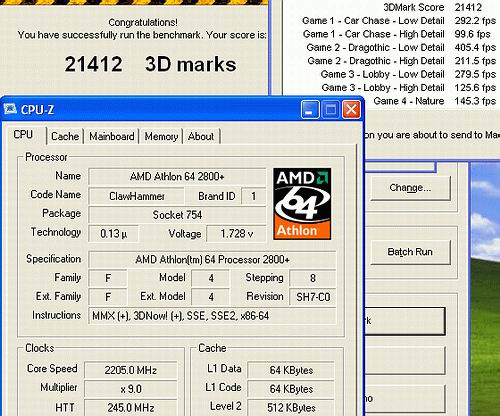Click the Stepping value 8

tap(313, 278)
